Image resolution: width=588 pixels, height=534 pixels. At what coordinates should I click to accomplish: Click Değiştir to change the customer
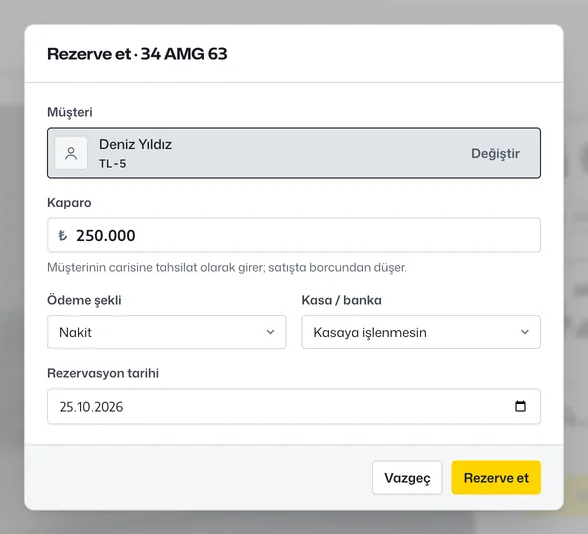point(495,153)
